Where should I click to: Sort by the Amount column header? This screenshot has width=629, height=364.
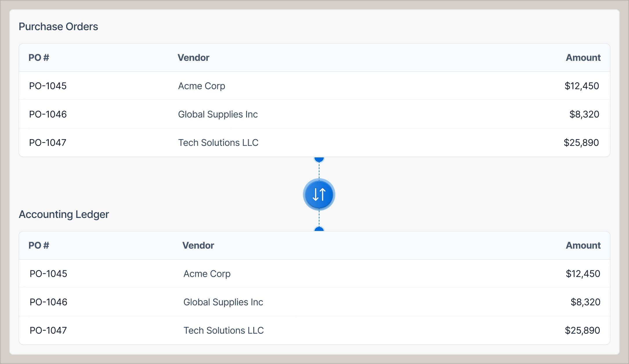[583, 57]
